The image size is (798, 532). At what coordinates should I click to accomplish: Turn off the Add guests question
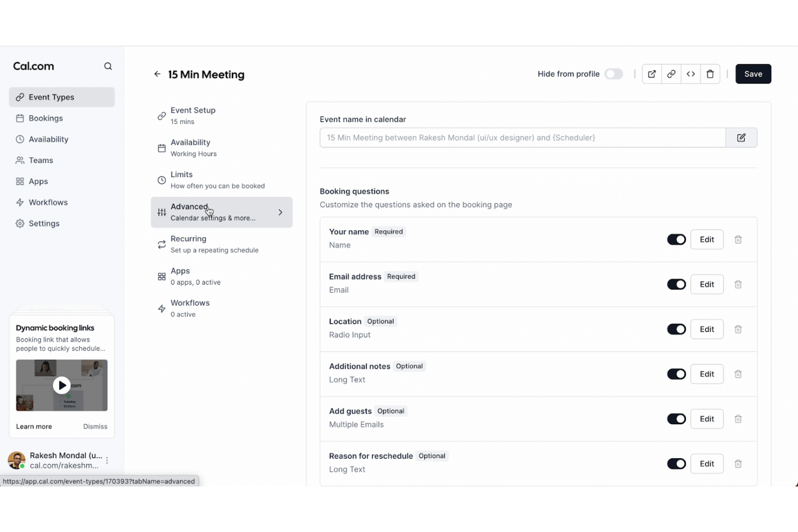click(x=676, y=419)
